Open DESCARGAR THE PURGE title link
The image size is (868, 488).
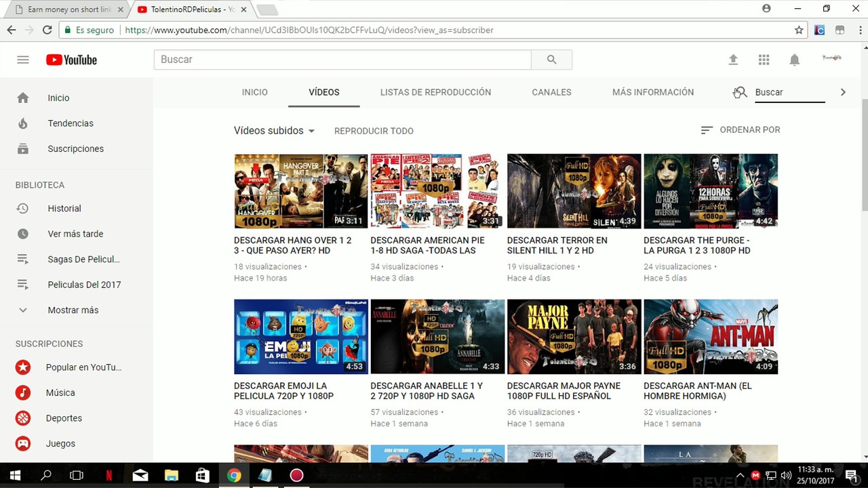697,245
